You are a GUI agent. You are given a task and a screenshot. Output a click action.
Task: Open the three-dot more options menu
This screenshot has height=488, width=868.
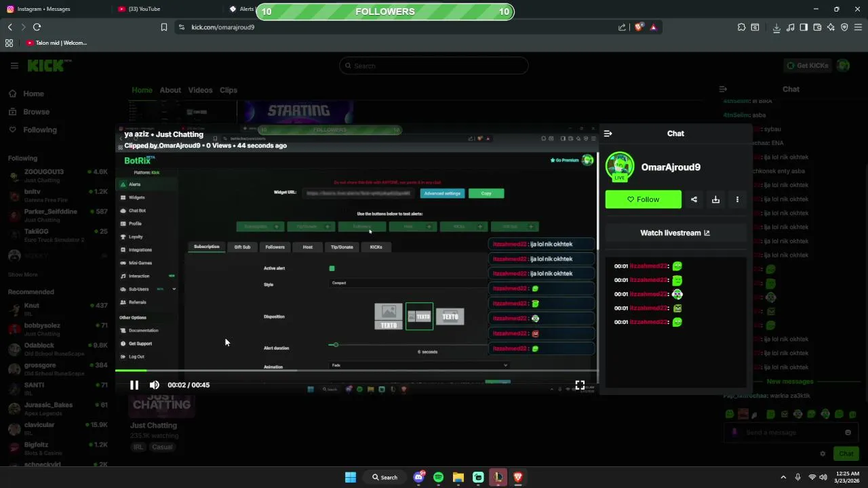(737, 199)
